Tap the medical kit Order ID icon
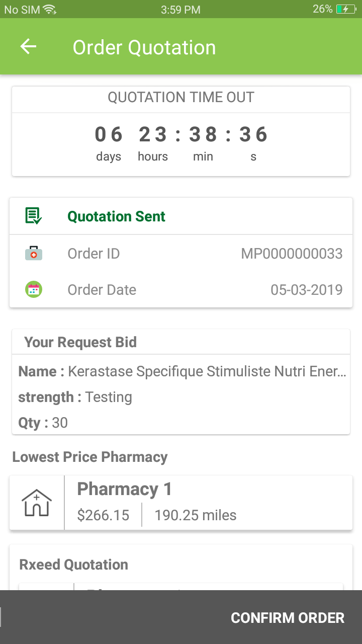 [x=34, y=254]
